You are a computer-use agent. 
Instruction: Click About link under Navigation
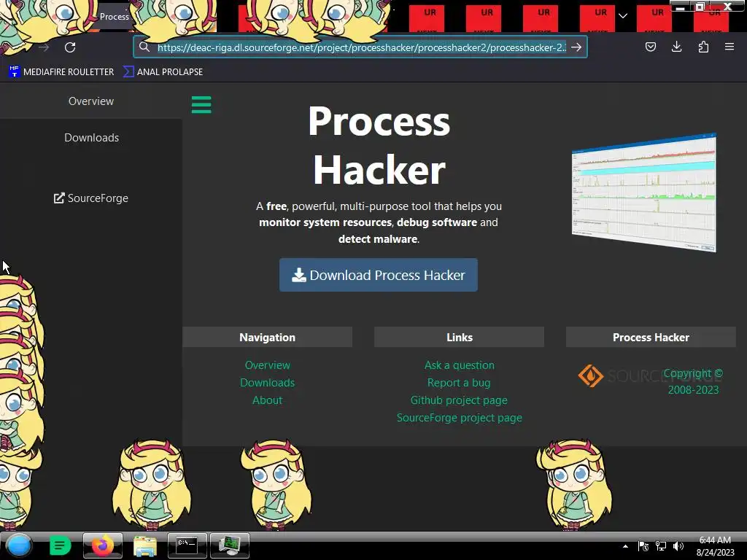[x=267, y=400]
